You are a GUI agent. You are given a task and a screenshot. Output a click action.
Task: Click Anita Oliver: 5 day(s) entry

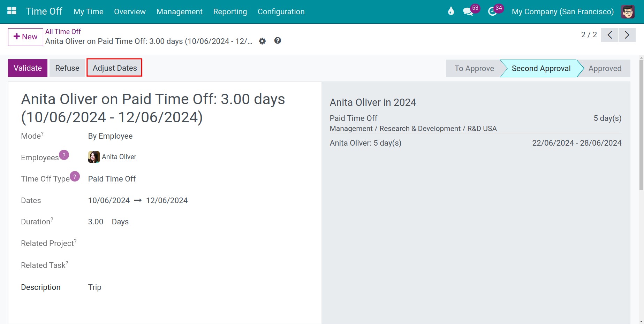click(x=365, y=143)
